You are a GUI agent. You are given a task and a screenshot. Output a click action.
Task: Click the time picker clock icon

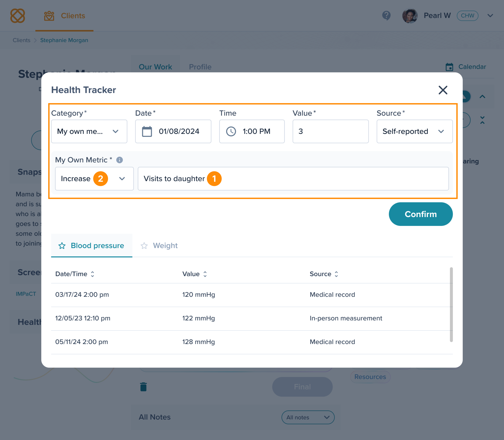click(x=231, y=131)
